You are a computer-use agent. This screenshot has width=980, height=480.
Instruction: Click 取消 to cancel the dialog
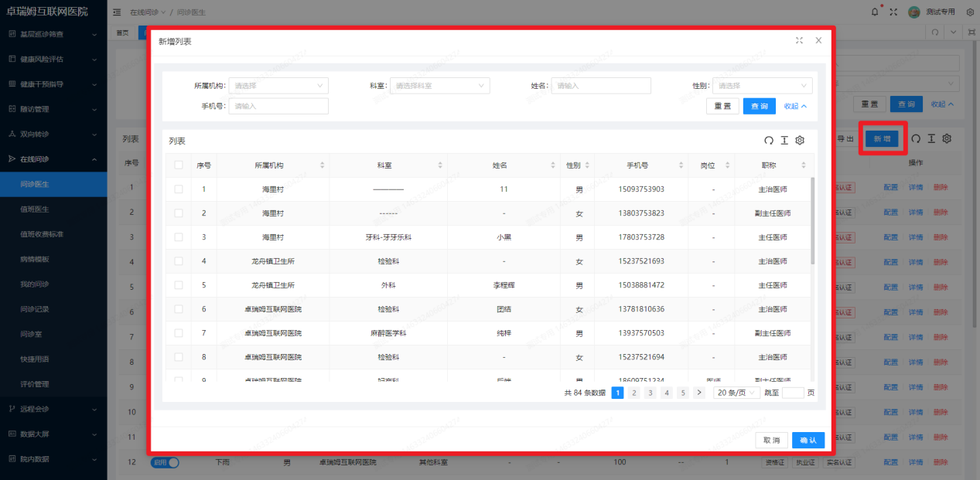(x=771, y=440)
